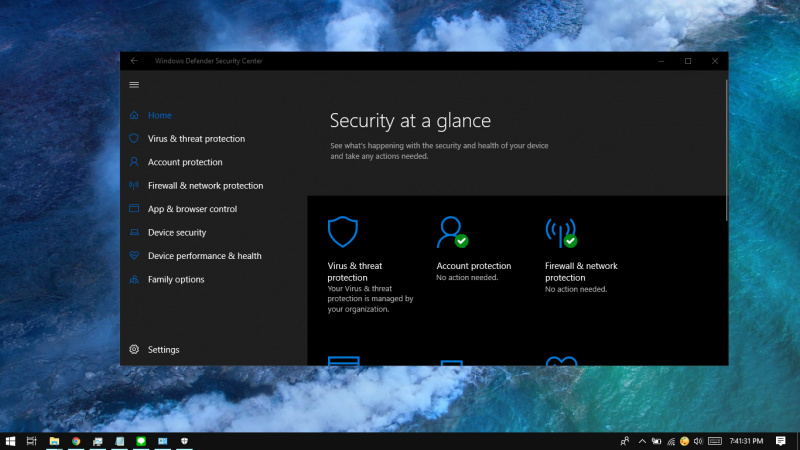800x450 pixels.
Task: Open Chrome from the taskbar
Action: (x=76, y=441)
